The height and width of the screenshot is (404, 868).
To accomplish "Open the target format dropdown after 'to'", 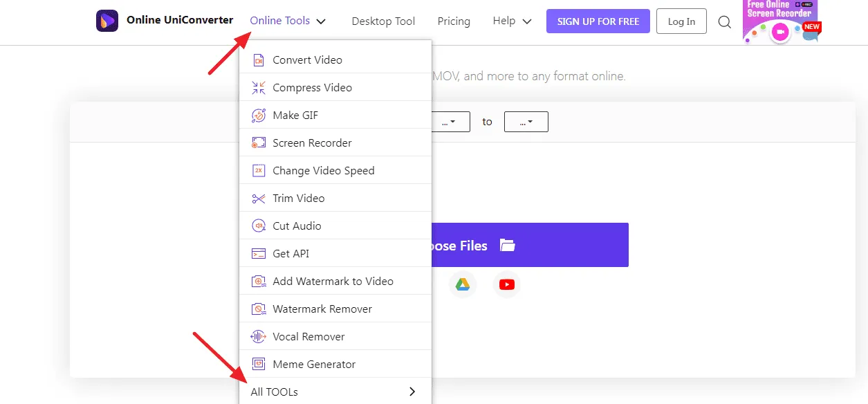I will click(526, 122).
